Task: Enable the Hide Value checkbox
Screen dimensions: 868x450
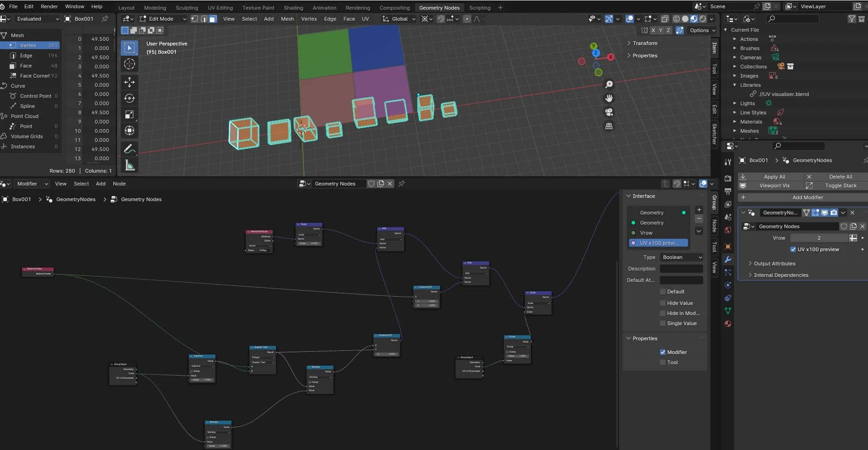Action: click(x=663, y=303)
